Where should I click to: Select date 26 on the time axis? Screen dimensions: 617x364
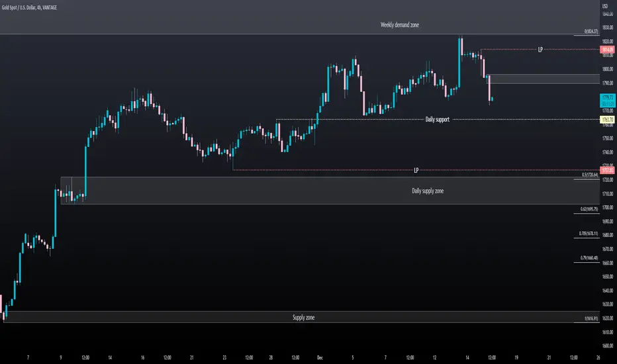(x=598, y=357)
